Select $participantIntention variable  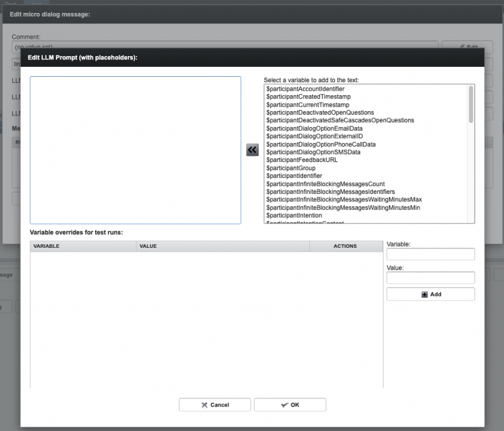click(294, 215)
